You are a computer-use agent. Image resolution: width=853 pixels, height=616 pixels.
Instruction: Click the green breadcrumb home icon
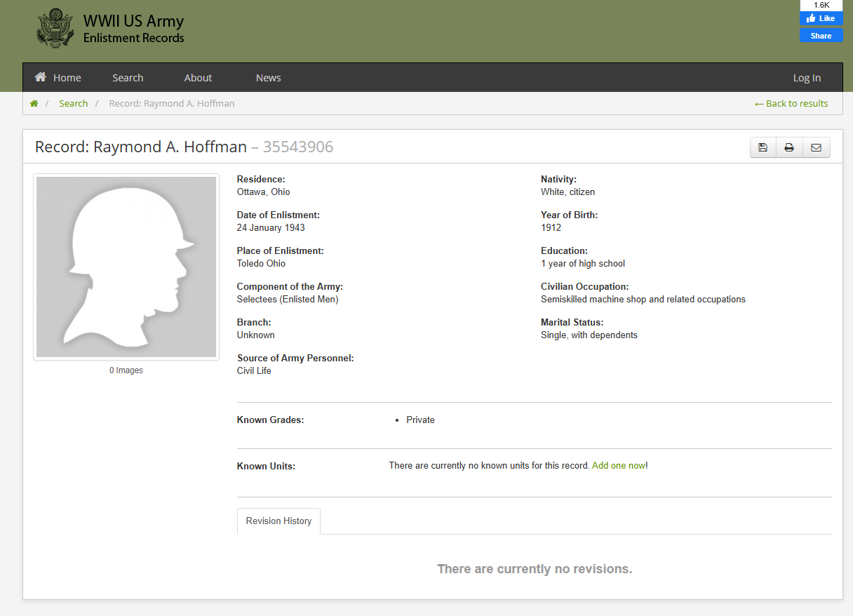point(34,104)
